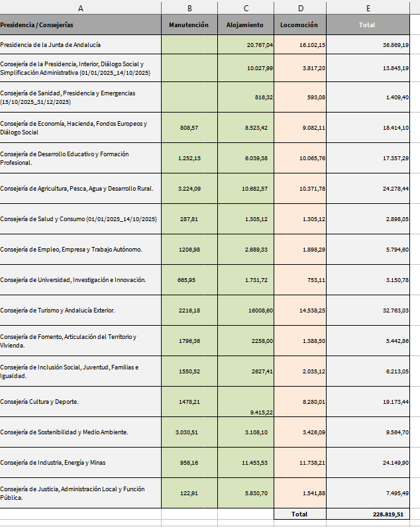Select Locomoción value 8.280,01
420x527 pixels.
click(x=300, y=402)
